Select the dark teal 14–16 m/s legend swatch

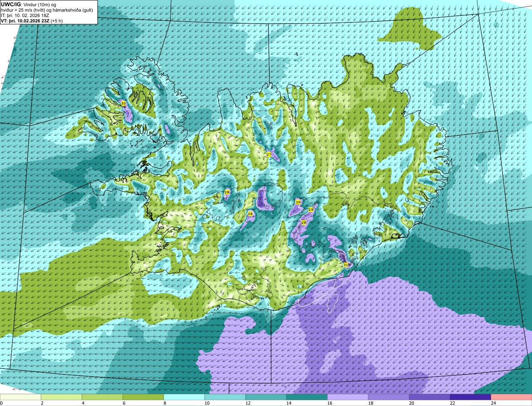click(307, 397)
